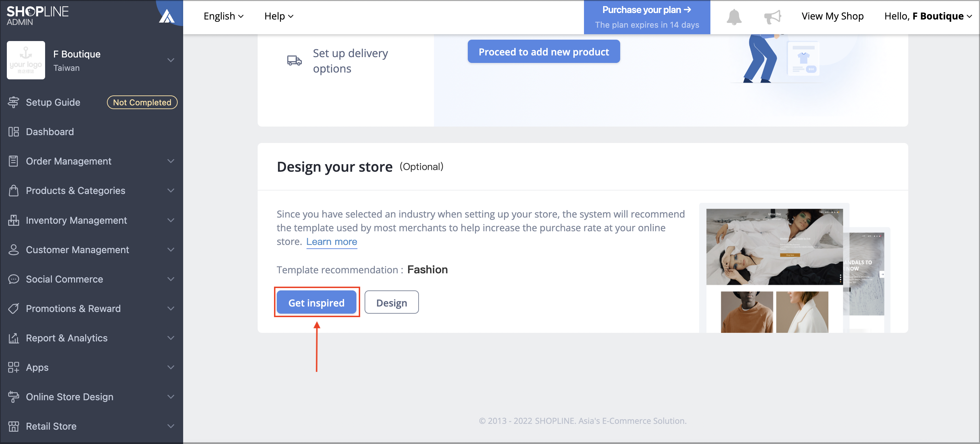Expand the English language dropdown
Viewport: 980px width, 444px height.
point(224,16)
